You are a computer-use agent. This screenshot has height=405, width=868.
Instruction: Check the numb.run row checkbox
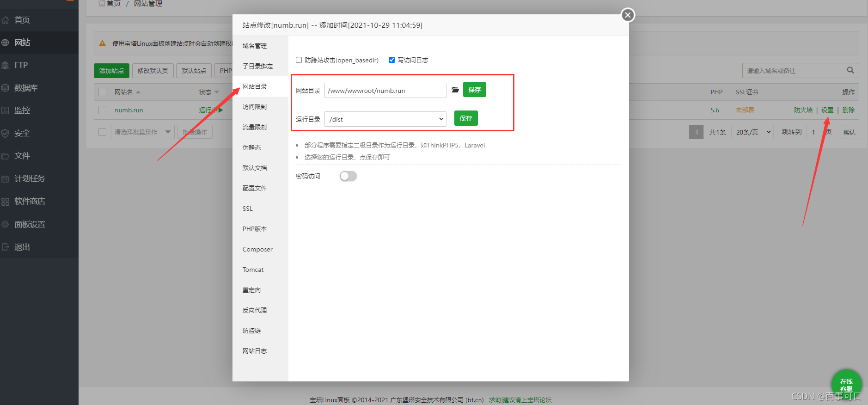pos(103,110)
